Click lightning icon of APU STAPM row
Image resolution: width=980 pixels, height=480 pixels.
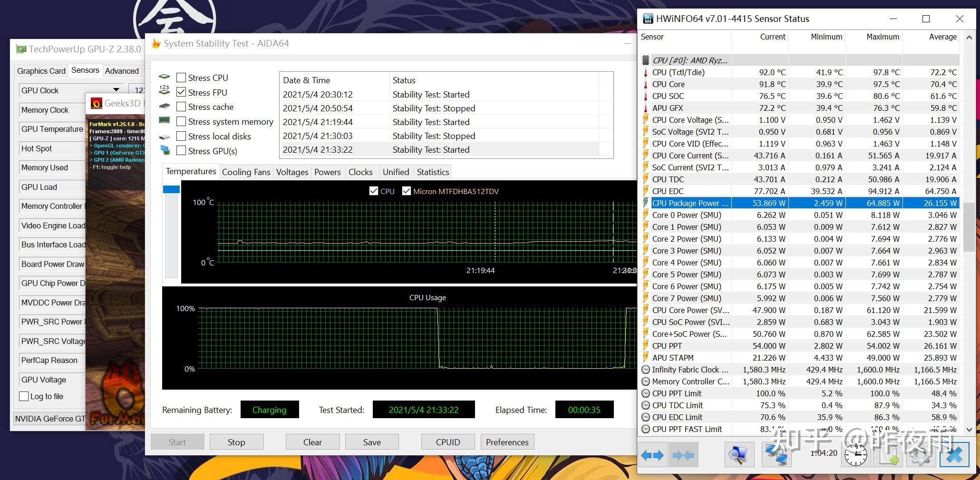click(x=645, y=358)
